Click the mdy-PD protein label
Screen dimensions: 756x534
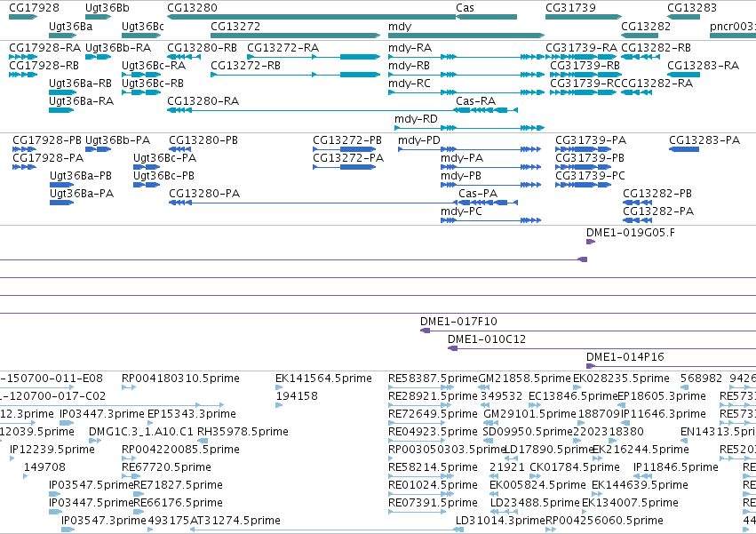click(x=419, y=140)
